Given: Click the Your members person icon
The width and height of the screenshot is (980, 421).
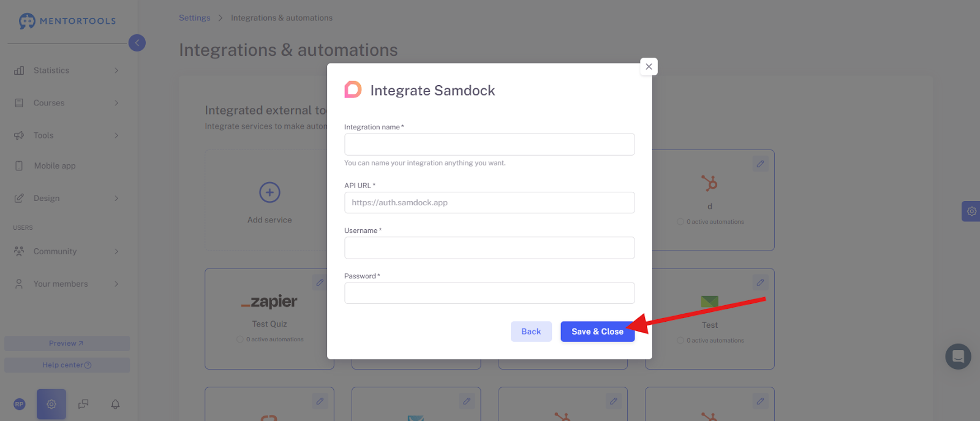Looking at the screenshot, I should tap(19, 284).
